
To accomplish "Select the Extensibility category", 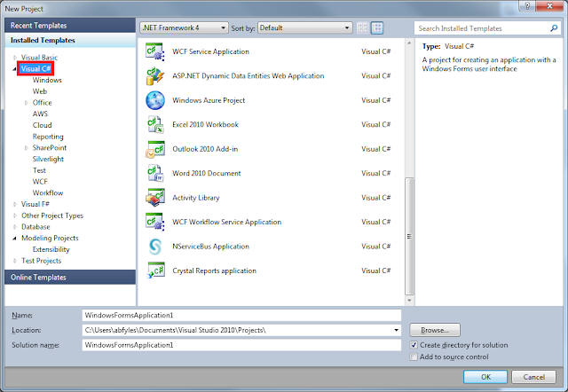I will click(51, 249).
